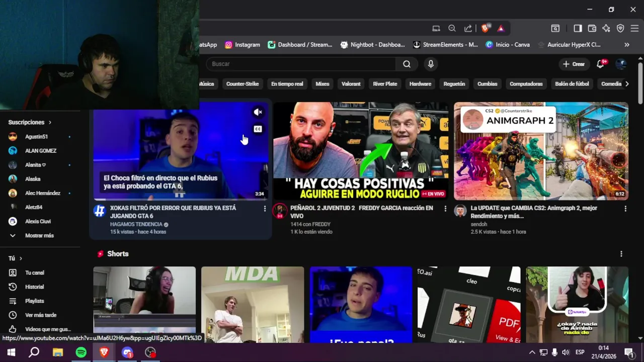The height and width of the screenshot is (362, 644).
Task: Select the Counter-Strike filter chip
Action: point(243,84)
